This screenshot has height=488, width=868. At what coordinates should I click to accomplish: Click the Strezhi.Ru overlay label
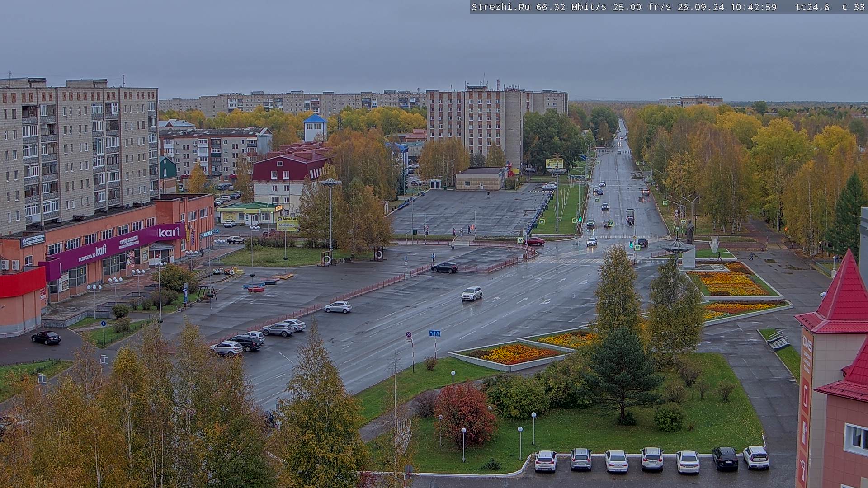click(500, 7)
